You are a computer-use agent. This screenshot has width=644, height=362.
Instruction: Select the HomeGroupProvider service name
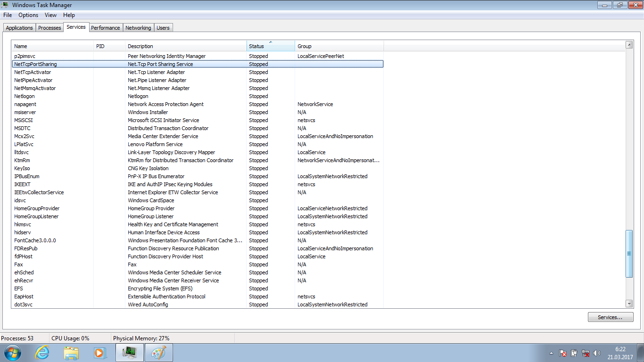(x=37, y=208)
